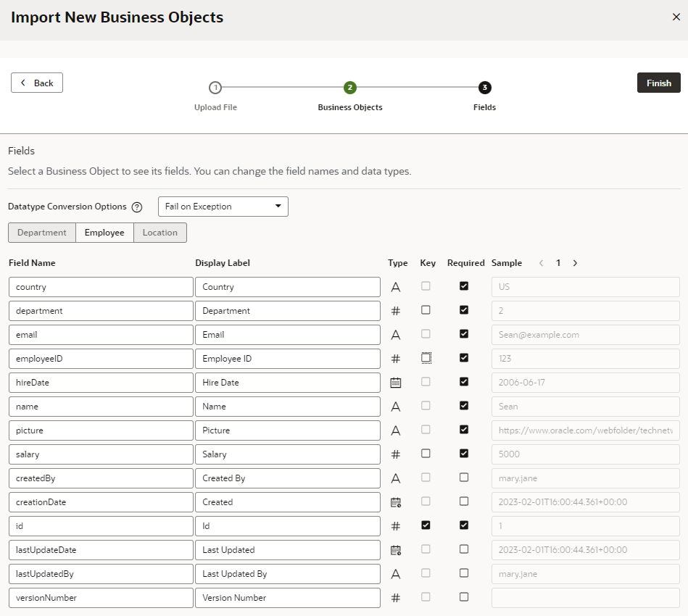The width and height of the screenshot is (688, 616).
Task: Enable the Key checkbox for employeeID
Action: (x=428, y=358)
